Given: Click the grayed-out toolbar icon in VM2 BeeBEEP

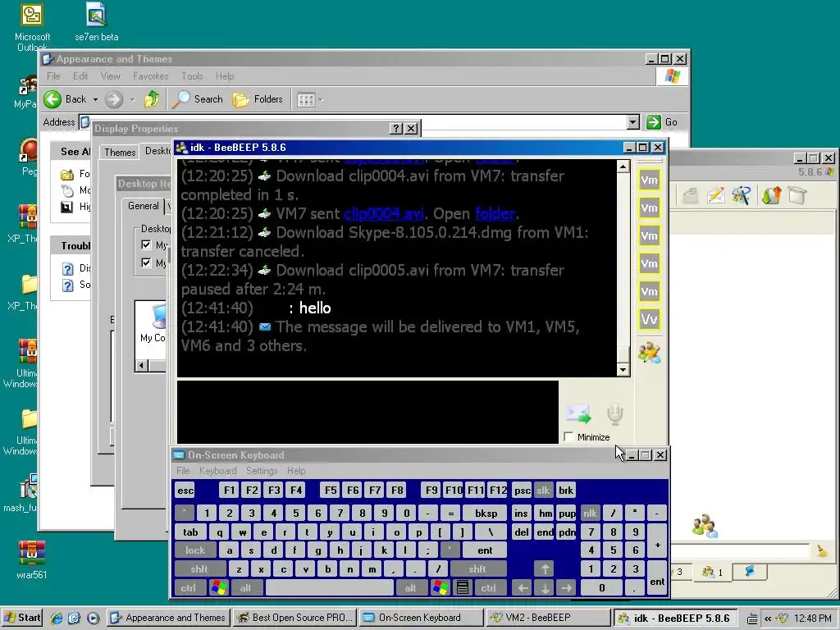Looking at the screenshot, I should point(691,196).
